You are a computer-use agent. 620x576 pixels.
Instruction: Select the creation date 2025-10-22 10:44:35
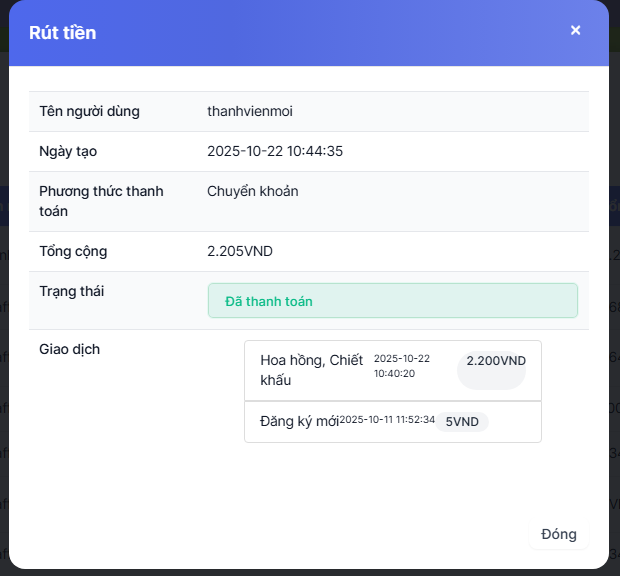pyautogui.click(x=275, y=151)
